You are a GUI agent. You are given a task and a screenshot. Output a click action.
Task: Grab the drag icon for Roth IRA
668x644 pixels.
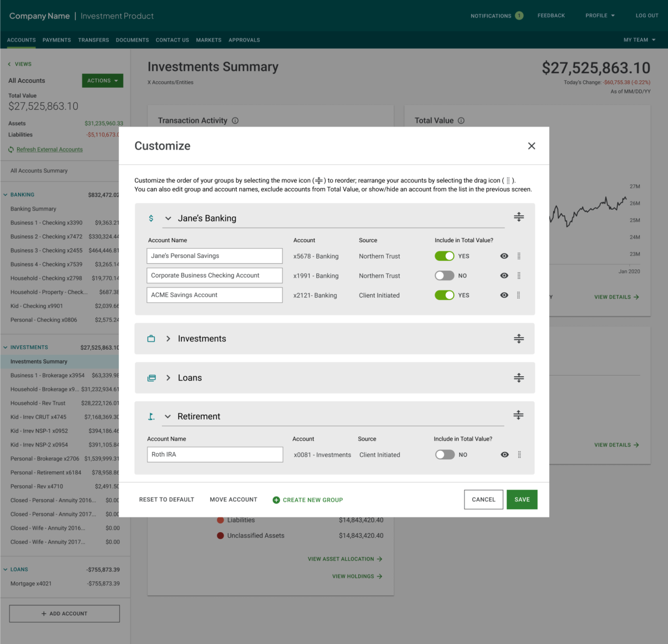520,455
